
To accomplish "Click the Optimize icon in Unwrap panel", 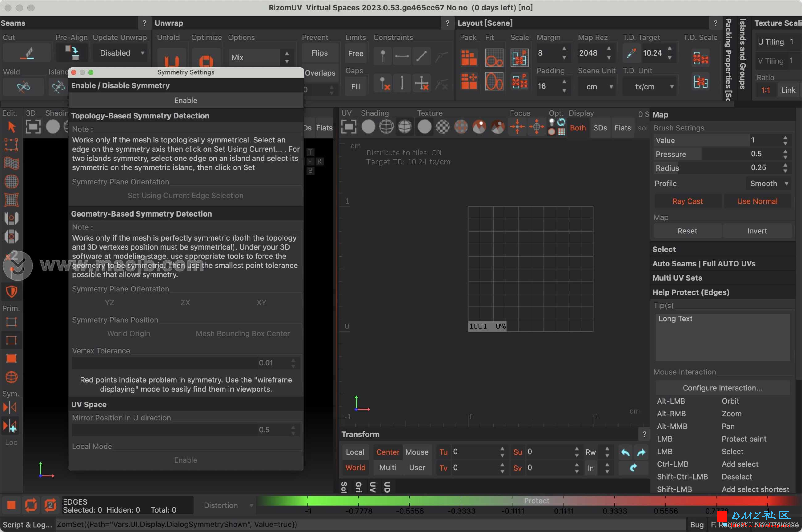I will pos(206,59).
